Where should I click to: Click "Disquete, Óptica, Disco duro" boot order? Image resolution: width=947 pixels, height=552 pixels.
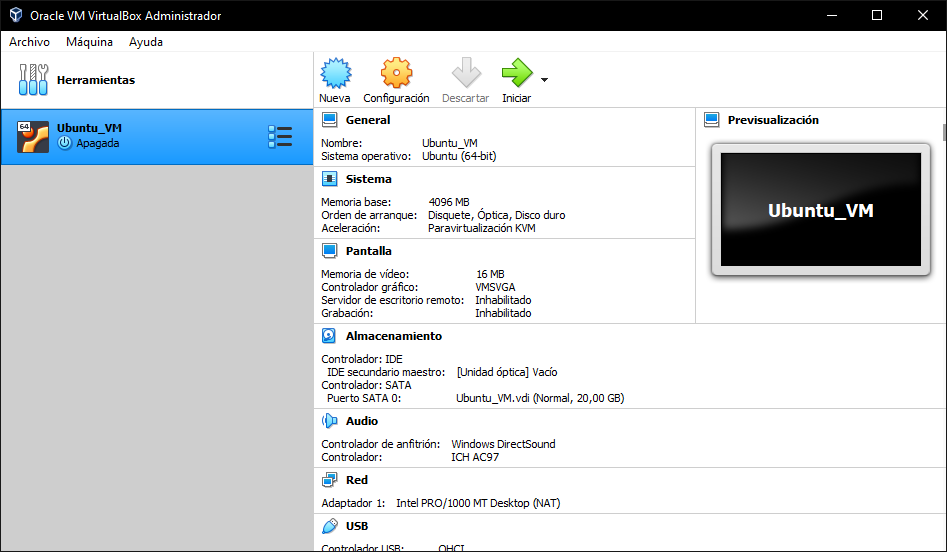click(496, 215)
